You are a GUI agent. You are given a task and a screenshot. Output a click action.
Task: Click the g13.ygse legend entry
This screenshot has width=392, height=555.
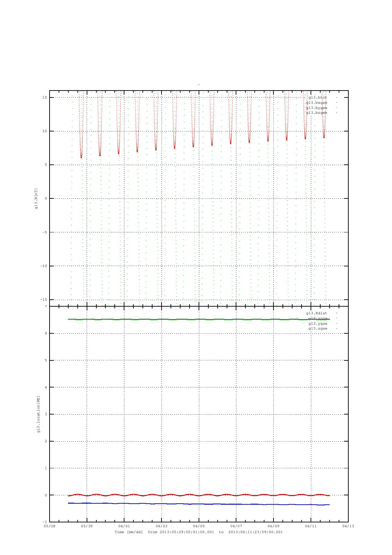(317, 324)
